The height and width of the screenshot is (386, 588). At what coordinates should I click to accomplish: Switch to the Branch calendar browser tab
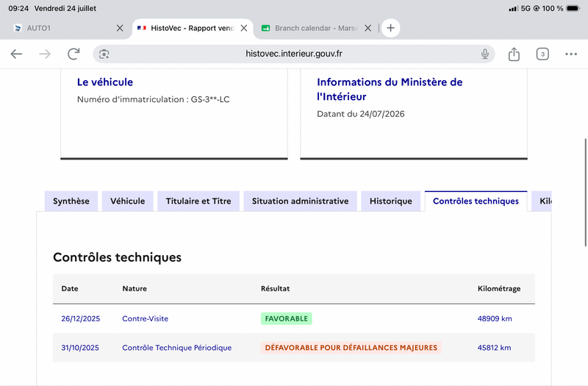pos(317,28)
